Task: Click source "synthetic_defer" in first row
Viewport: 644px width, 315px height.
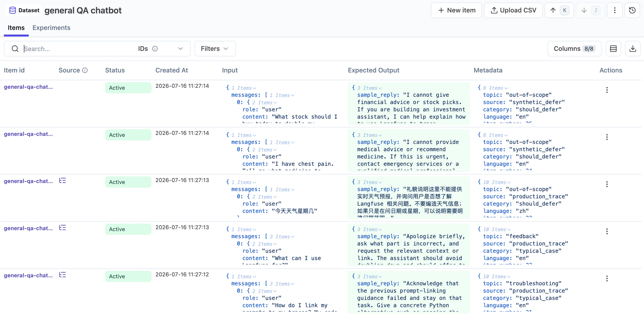Action: 537,102
